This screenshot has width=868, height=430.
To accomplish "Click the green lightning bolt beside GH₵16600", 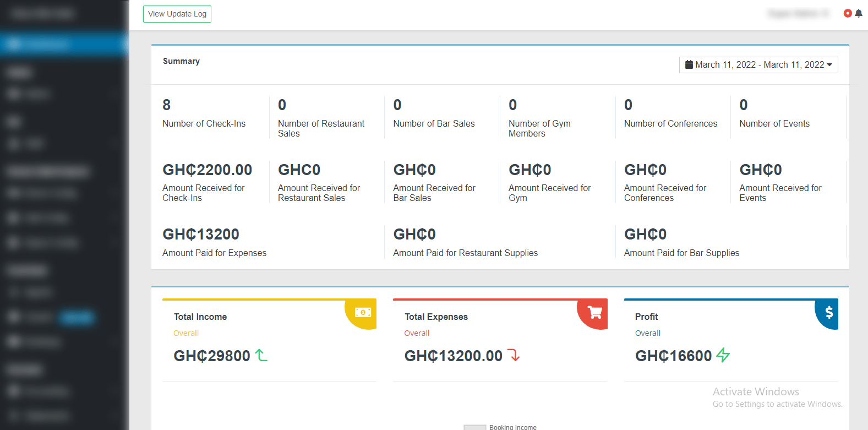I will coord(723,356).
